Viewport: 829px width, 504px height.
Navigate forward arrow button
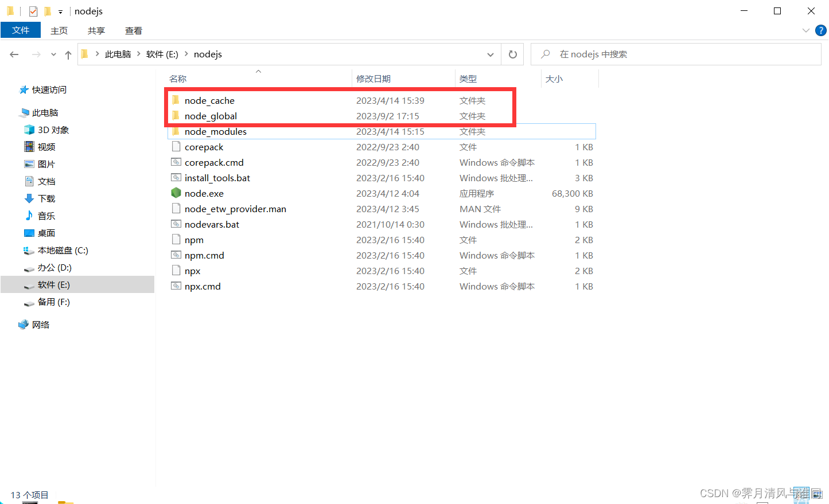36,54
